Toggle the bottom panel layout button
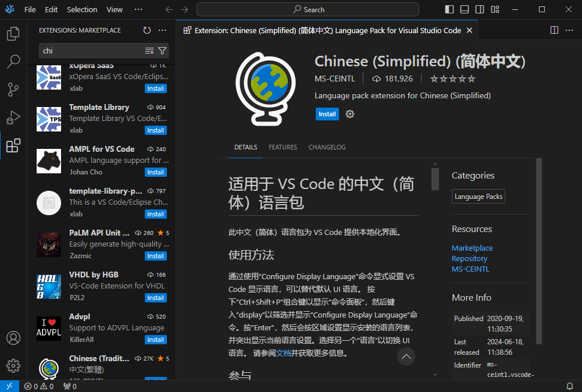 (x=465, y=9)
